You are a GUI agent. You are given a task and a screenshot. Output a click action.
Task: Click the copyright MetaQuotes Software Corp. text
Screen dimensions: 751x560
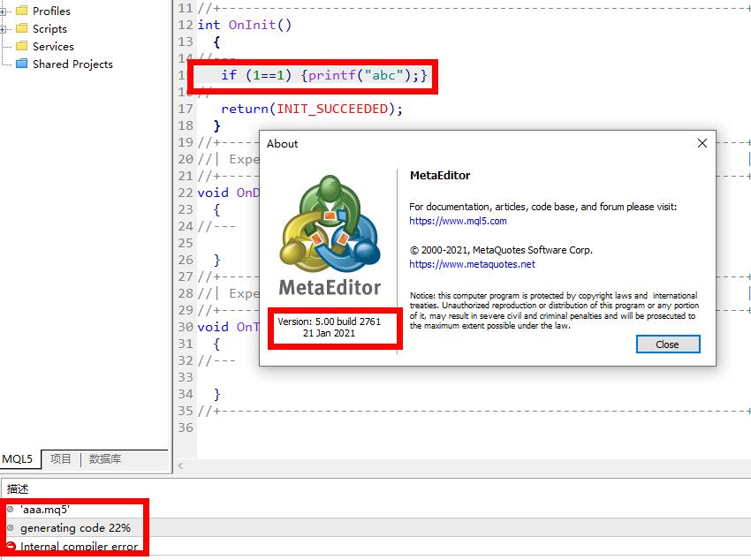501,250
